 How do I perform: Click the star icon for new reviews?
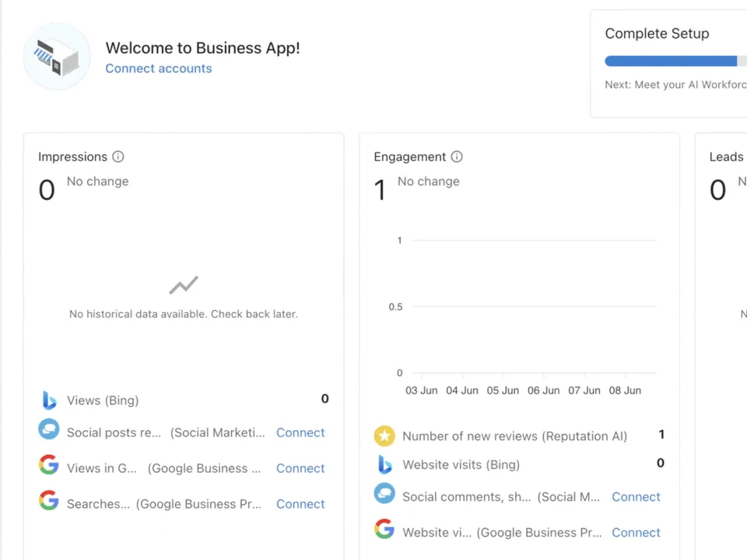tap(384, 436)
